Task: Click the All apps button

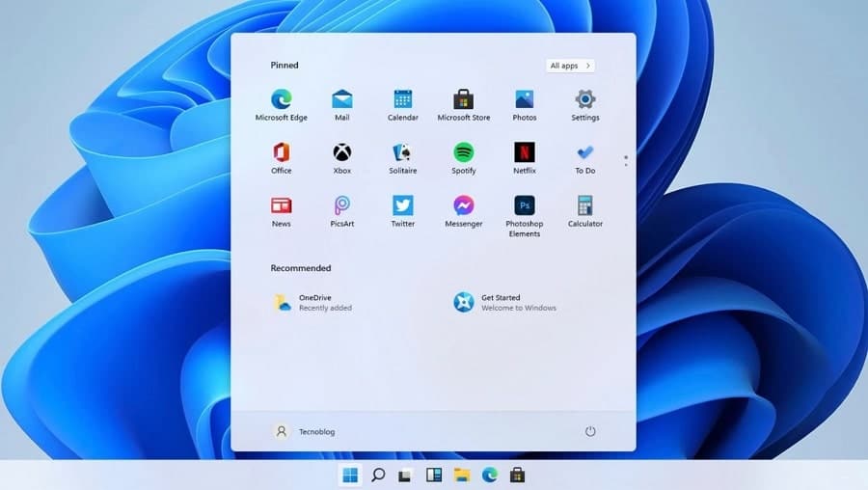Action: click(570, 66)
